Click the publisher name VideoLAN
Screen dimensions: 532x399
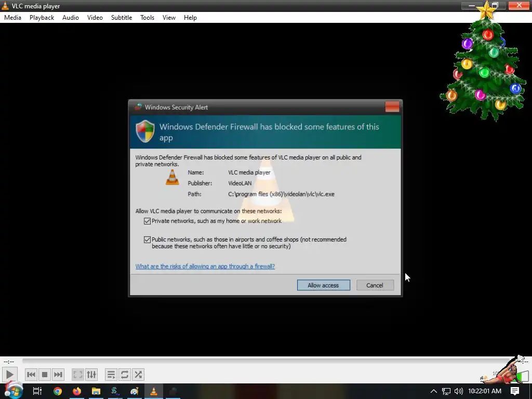click(x=240, y=183)
